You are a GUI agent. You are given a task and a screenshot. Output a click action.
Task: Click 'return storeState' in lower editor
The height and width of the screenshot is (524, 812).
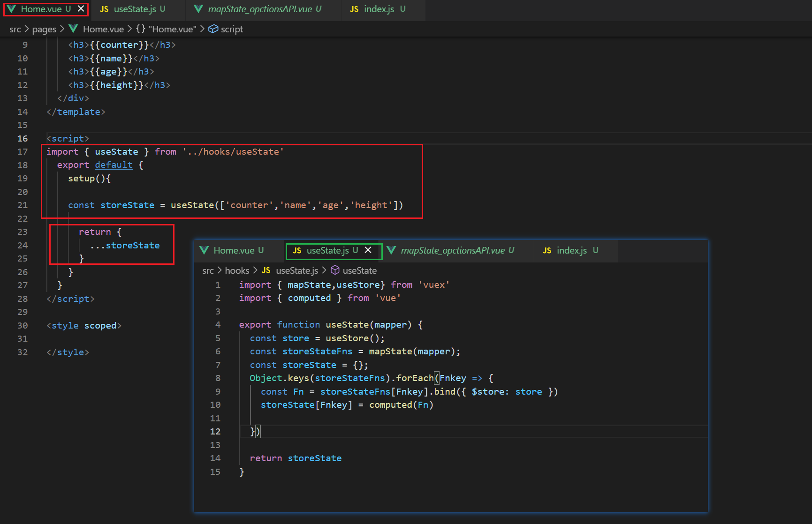click(296, 458)
